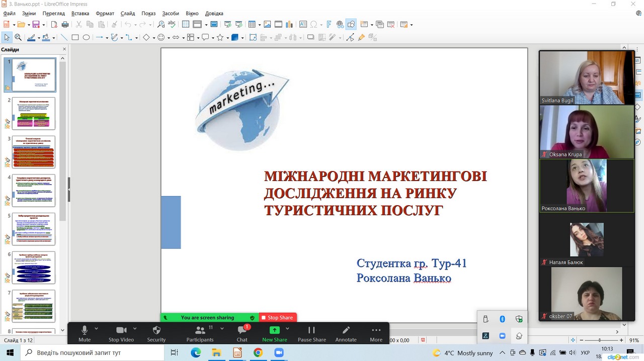Click the Print icon in toolbar
This screenshot has width=644, height=361.
[x=65, y=24]
